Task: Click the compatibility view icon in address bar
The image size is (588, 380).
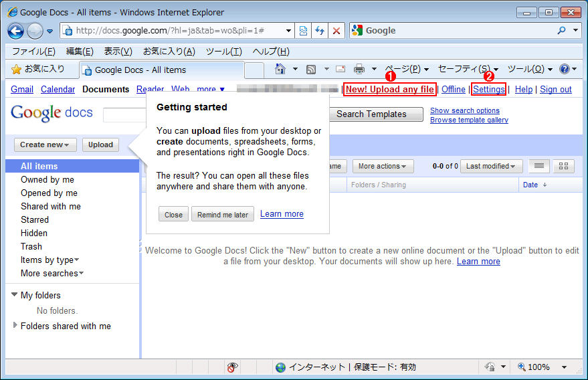Action: pos(303,31)
